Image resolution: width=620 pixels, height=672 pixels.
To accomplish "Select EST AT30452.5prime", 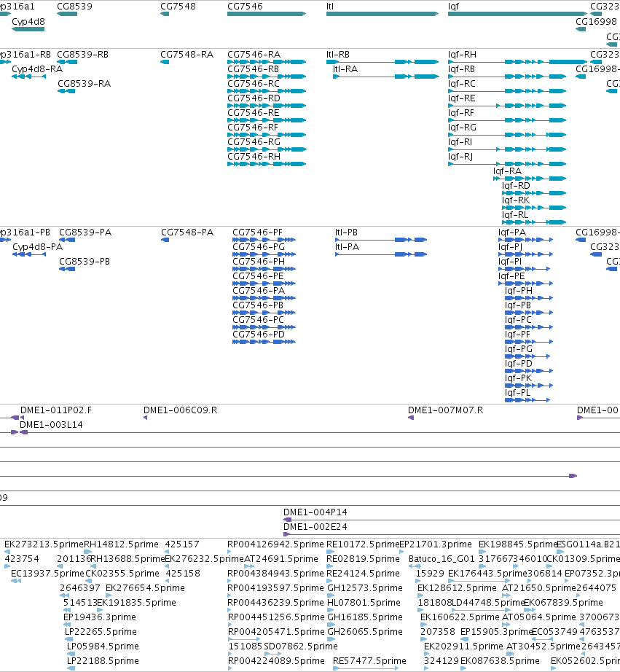I will 544,646.
